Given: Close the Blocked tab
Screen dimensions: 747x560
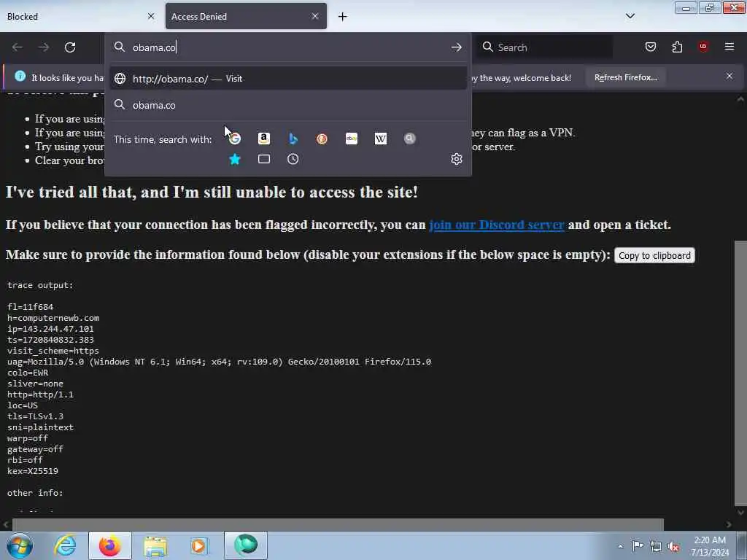Looking at the screenshot, I should coord(151,16).
